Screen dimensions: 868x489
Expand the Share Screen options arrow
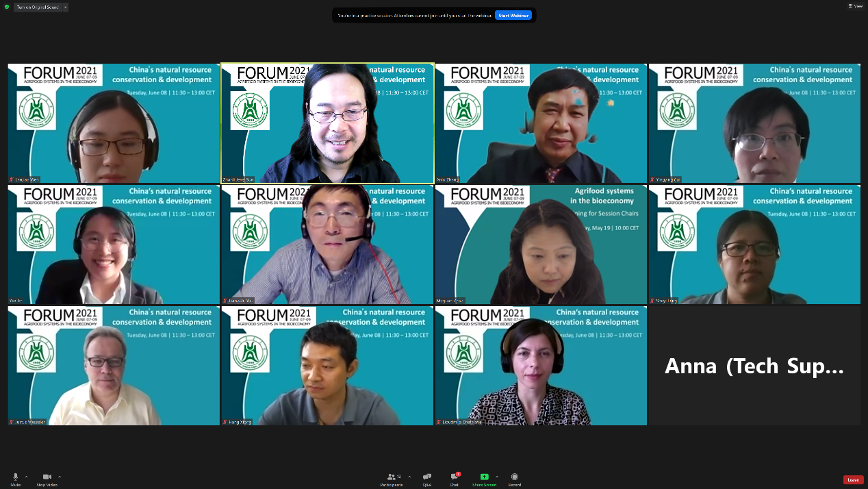pos(497,477)
